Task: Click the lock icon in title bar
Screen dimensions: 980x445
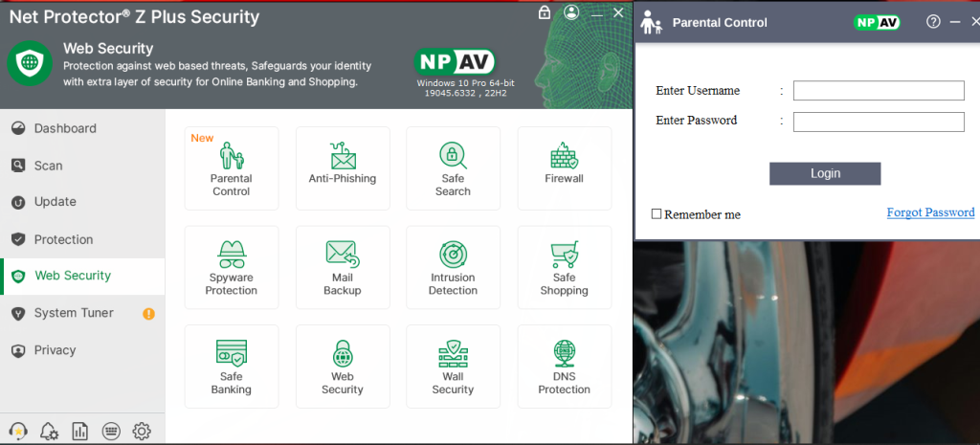Action: (545, 12)
